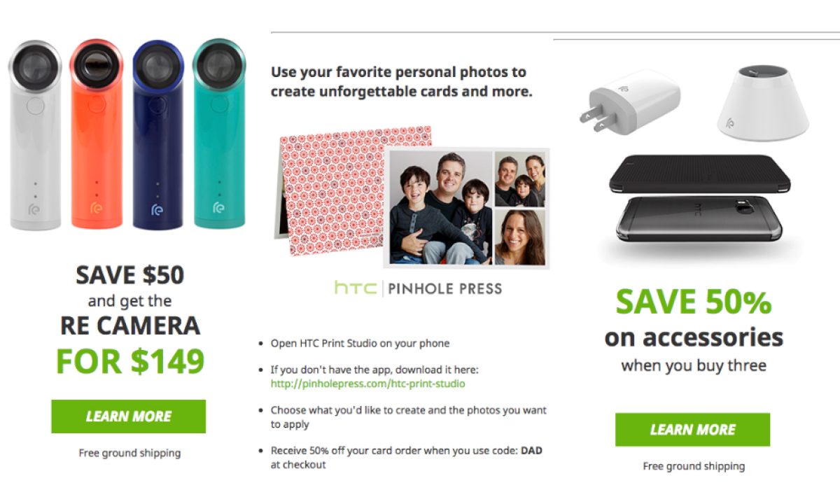Screen dimensions: 840x504
Task: Open the family photo collage card
Action: (x=441, y=208)
